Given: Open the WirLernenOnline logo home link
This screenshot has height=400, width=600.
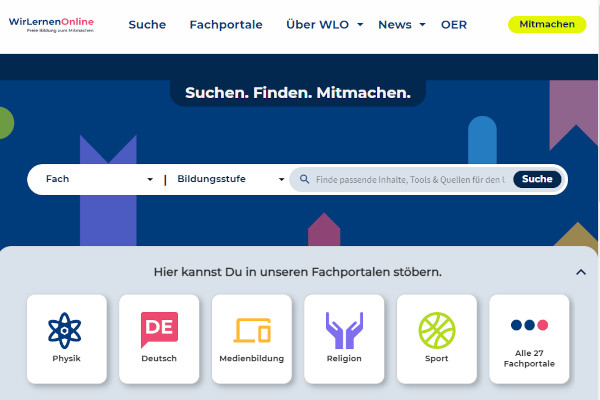Looking at the screenshot, I should (x=51, y=24).
